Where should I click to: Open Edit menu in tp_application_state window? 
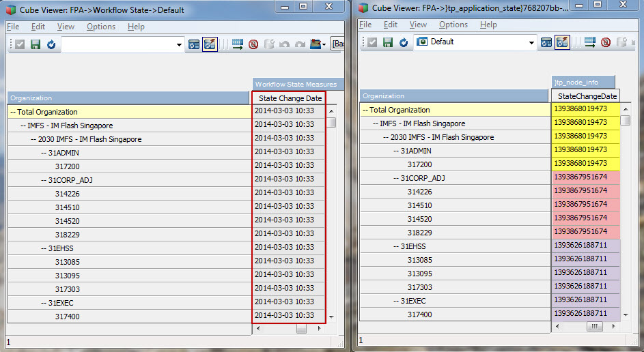391,25
